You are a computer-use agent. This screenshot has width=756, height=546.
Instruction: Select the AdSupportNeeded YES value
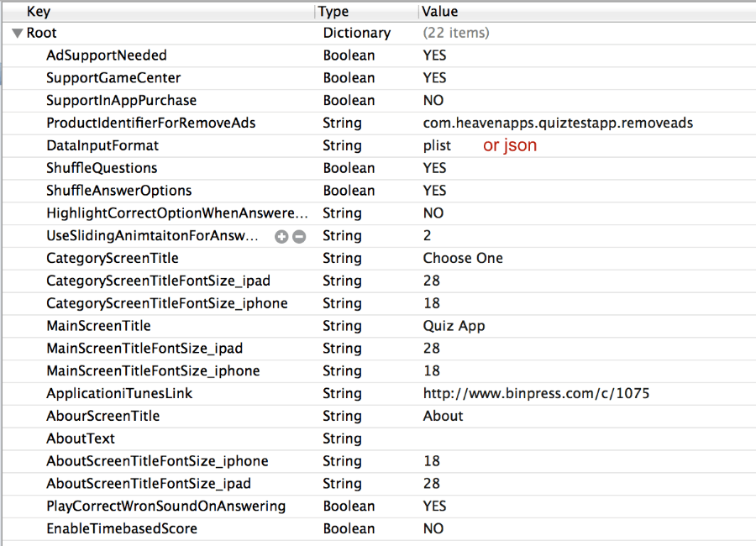[434, 55]
